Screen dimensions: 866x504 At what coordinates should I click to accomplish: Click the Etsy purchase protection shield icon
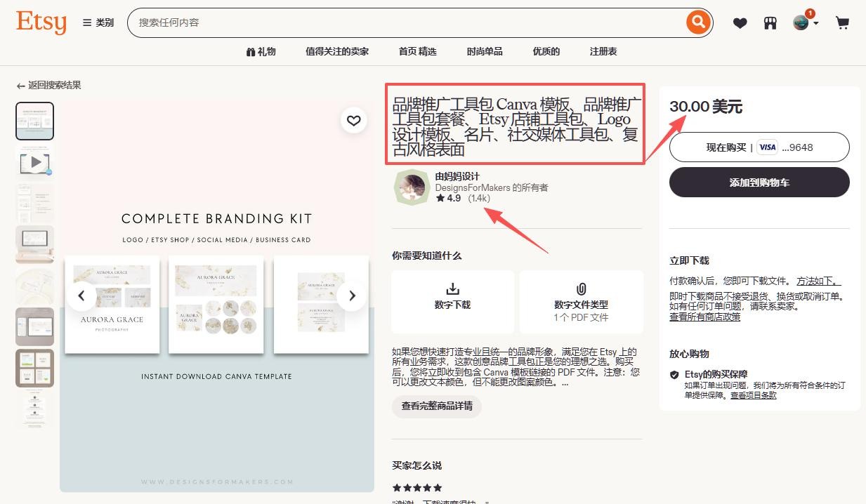click(674, 375)
